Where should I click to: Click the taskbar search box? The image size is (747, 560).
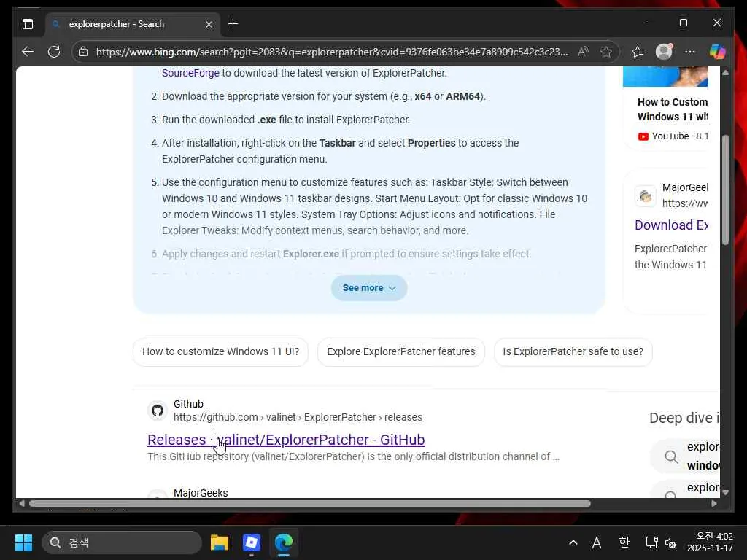[122, 542]
